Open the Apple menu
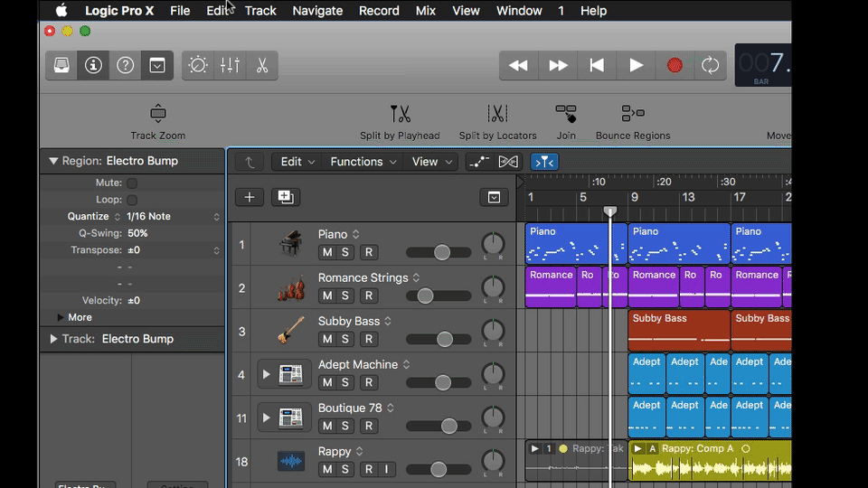Viewport: 868px width, 488px height. click(61, 11)
